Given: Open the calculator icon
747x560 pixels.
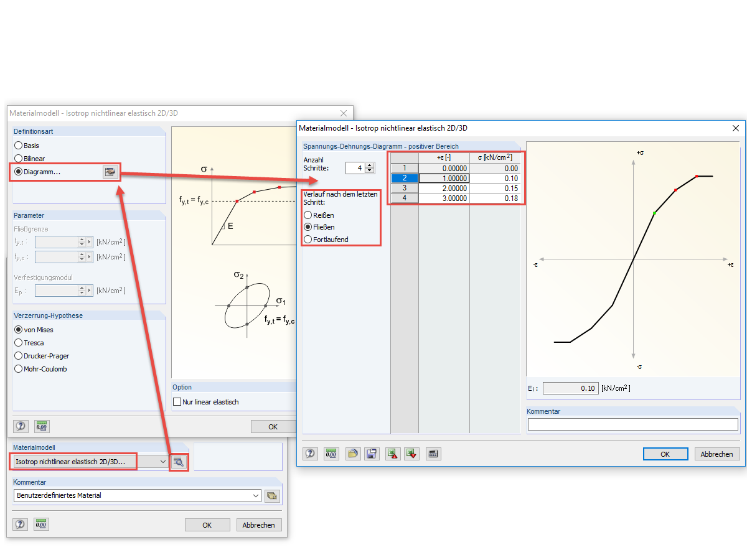Looking at the screenshot, I should coord(433,454).
